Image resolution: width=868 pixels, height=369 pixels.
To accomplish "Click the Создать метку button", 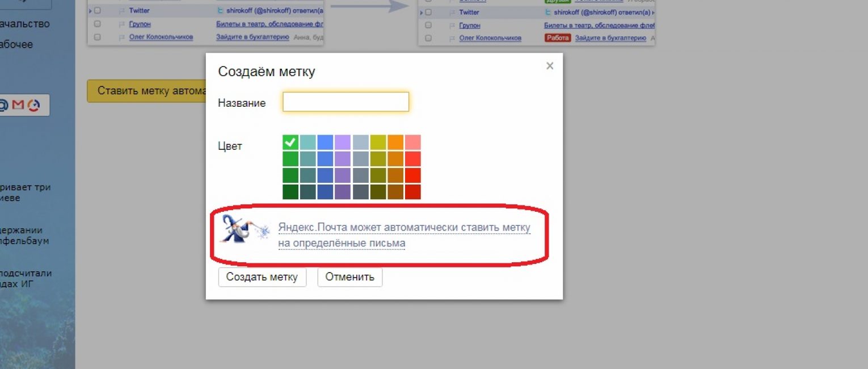I will tap(262, 277).
